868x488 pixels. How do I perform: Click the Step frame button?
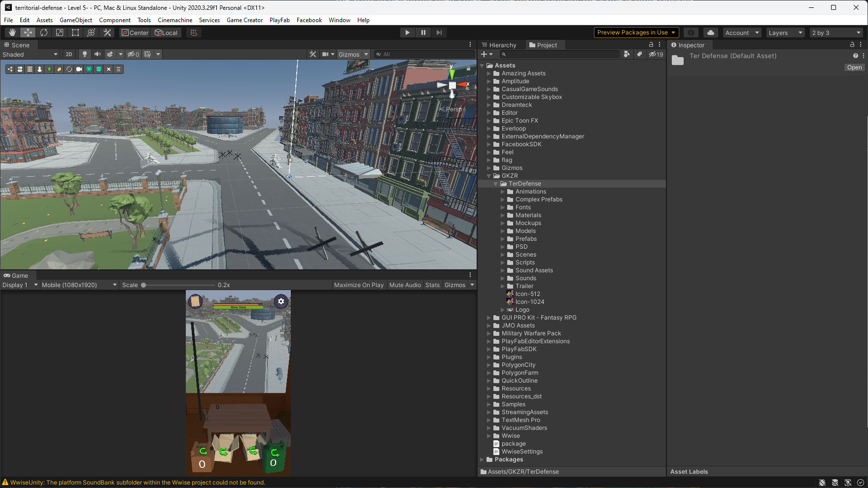439,33
